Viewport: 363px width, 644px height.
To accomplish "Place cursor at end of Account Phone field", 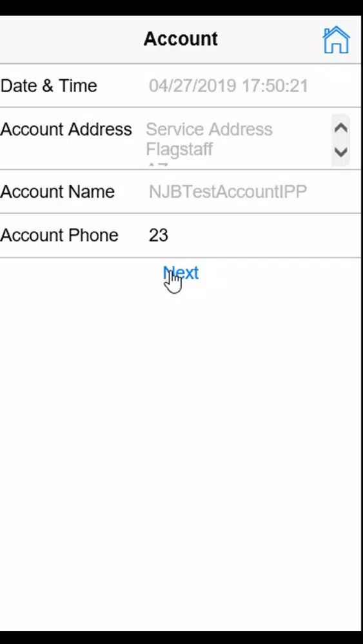I will [170, 235].
